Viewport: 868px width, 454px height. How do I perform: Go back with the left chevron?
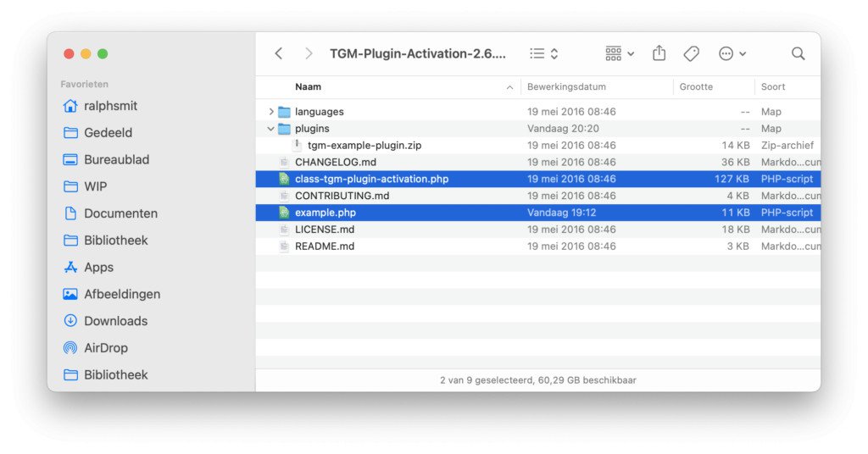pyautogui.click(x=278, y=53)
